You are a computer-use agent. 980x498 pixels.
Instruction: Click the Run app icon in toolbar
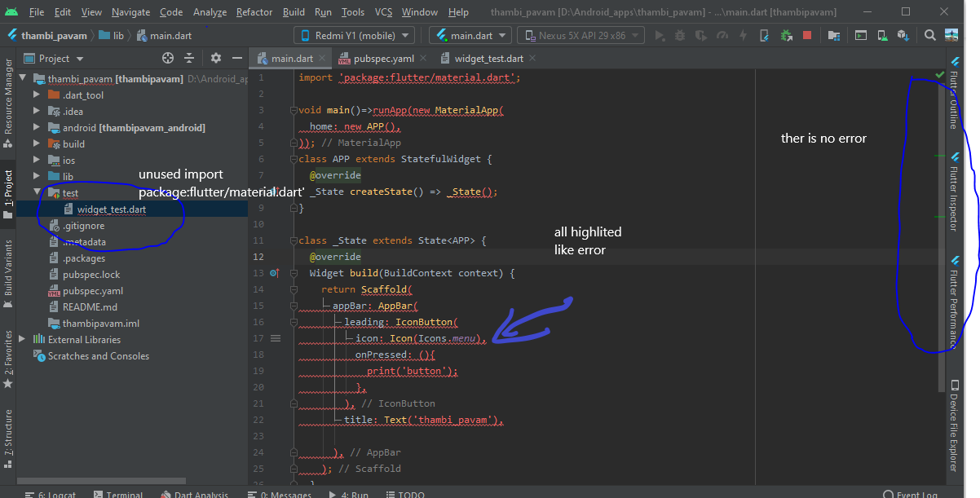[659, 36]
